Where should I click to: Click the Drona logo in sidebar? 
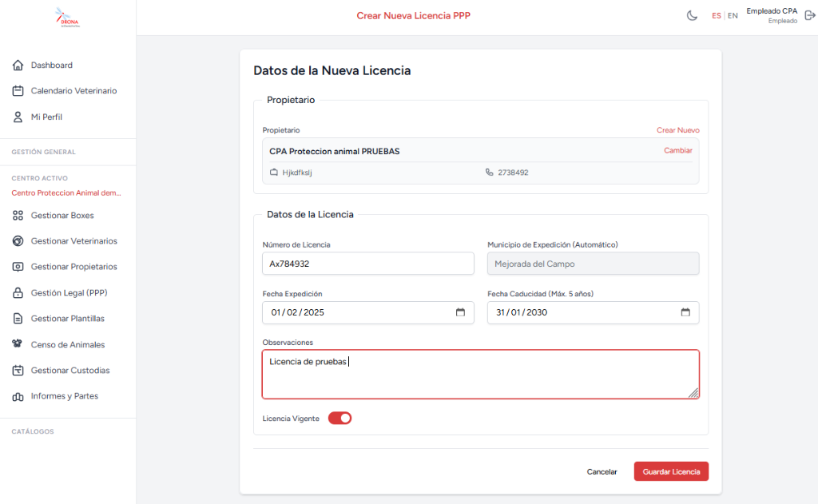point(68,18)
